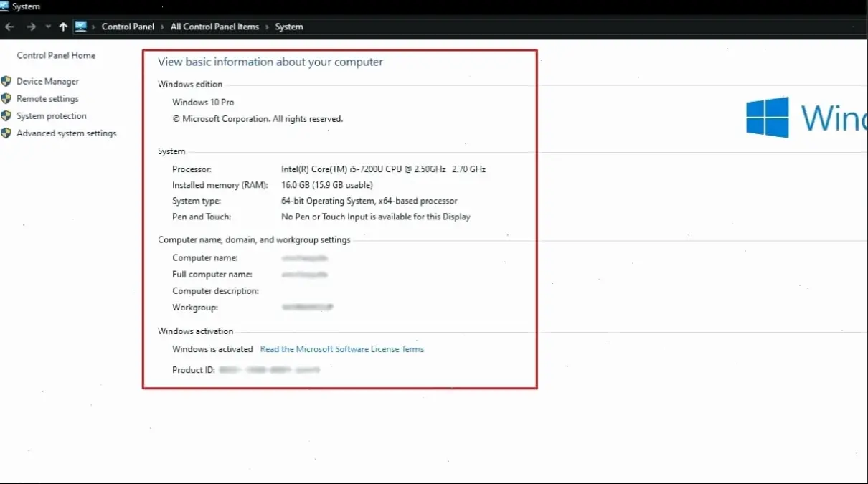Click the Microsoft Corporation copyright text
Screen dimensions: 868x484
click(x=258, y=119)
